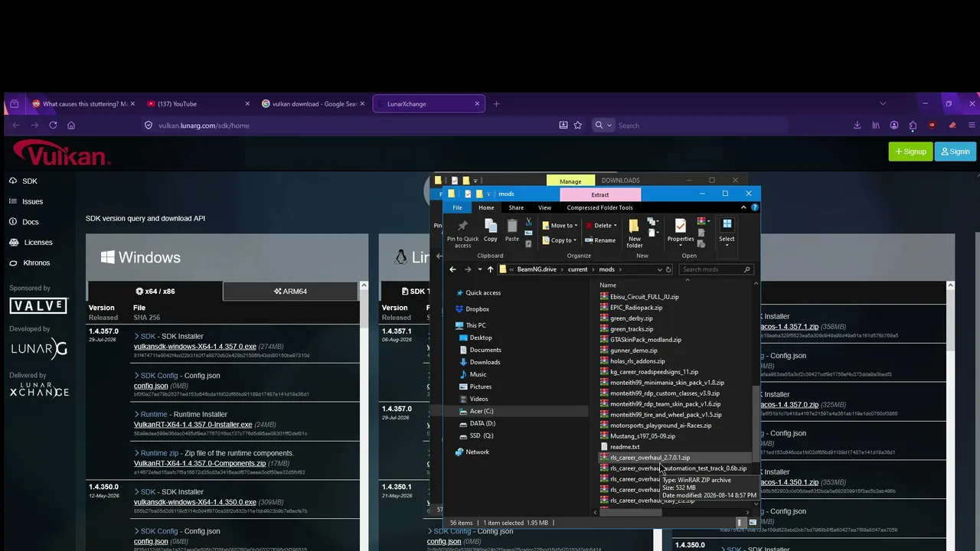Click the green Signup button

click(x=910, y=152)
